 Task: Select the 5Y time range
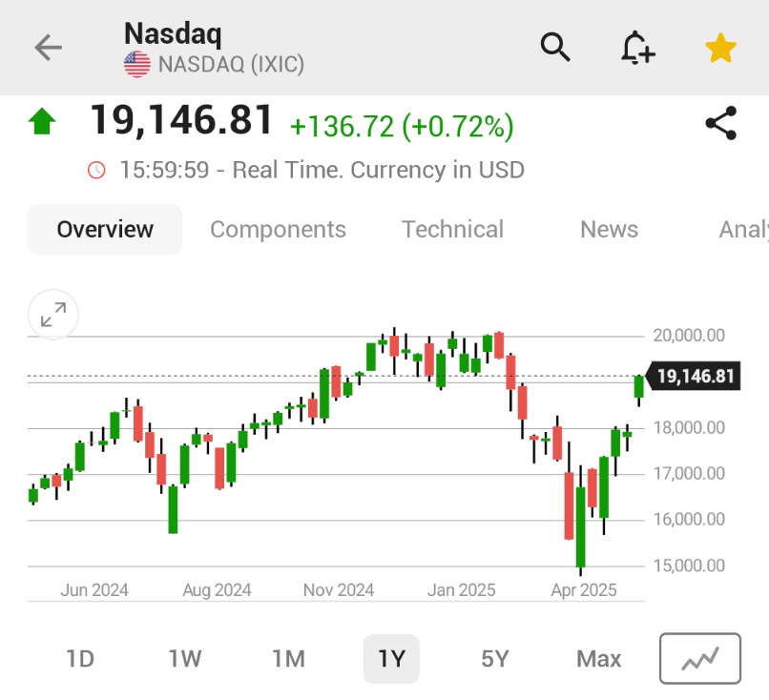pyautogui.click(x=495, y=659)
